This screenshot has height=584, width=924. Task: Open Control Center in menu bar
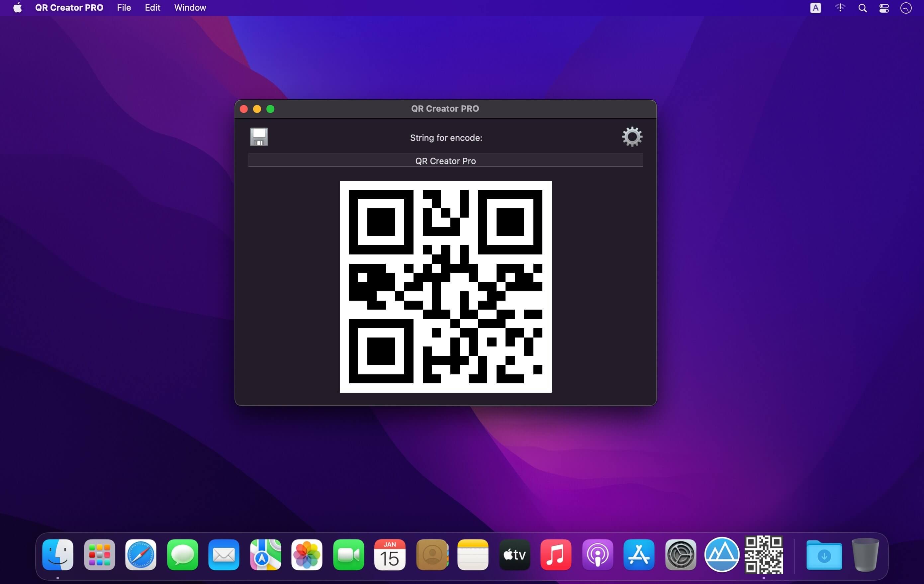coord(884,8)
